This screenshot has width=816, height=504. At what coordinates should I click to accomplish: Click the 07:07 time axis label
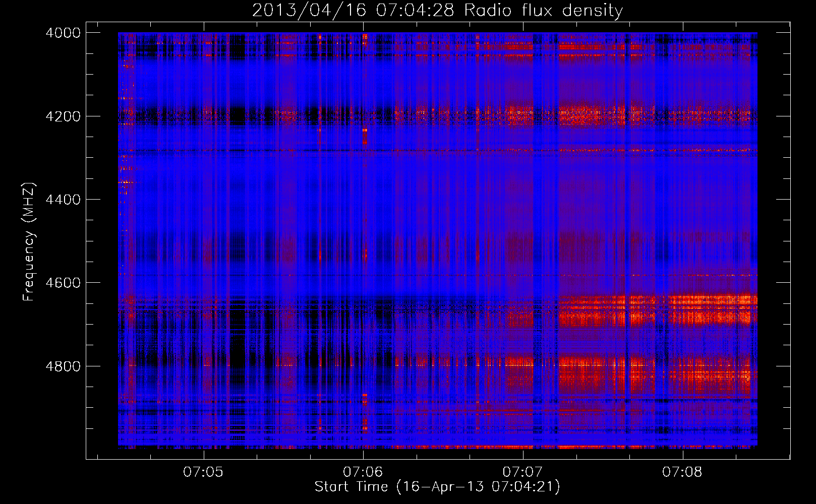click(x=523, y=472)
